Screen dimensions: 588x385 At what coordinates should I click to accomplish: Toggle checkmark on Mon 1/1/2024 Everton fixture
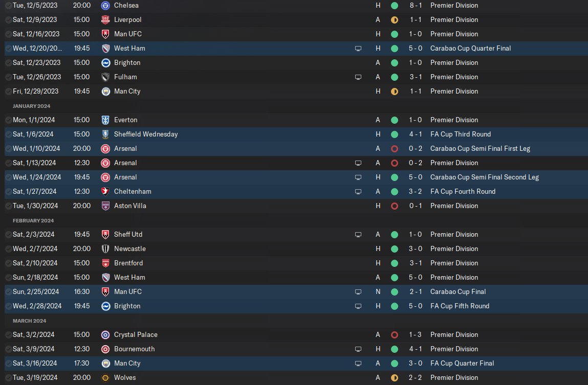[x=8, y=120]
